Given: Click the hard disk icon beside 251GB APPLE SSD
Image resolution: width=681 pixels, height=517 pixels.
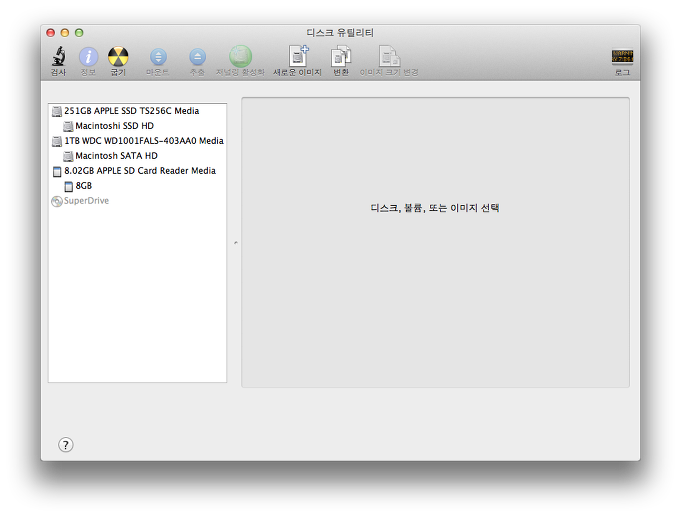Looking at the screenshot, I should [x=57, y=111].
